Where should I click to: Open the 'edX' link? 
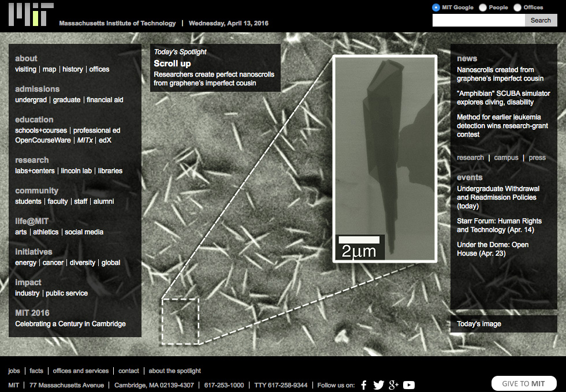click(x=105, y=140)
